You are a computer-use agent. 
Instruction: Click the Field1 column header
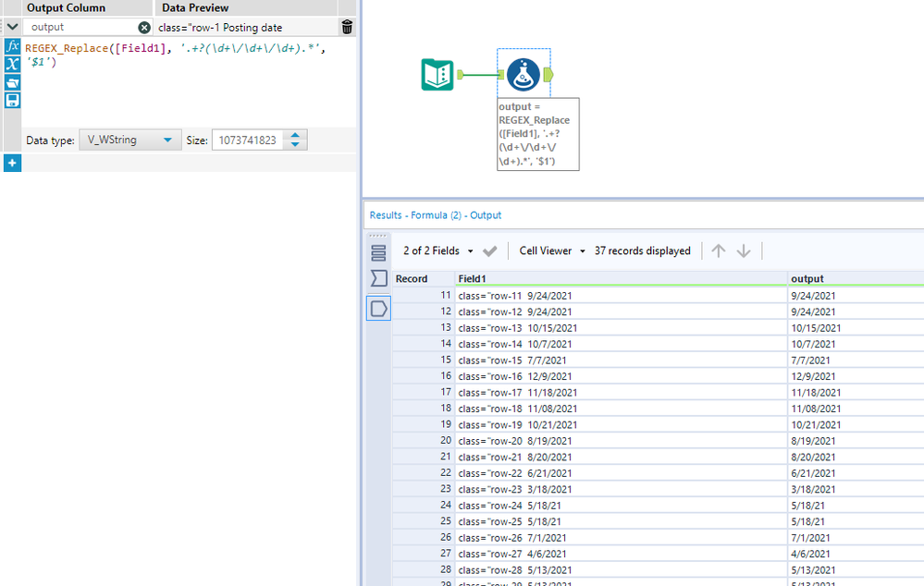point(622,278)
